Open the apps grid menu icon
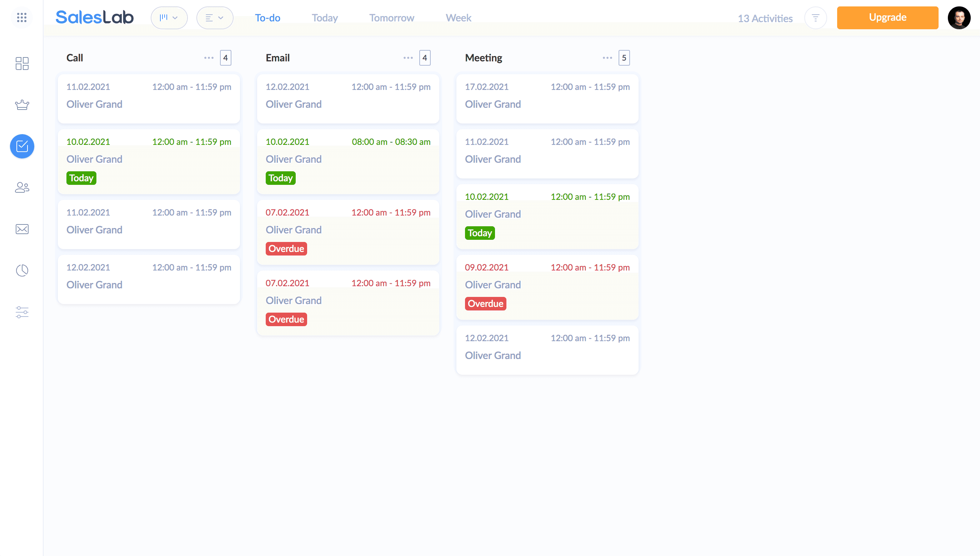Screen dimensions: 980x556 (x=22, y=17)
